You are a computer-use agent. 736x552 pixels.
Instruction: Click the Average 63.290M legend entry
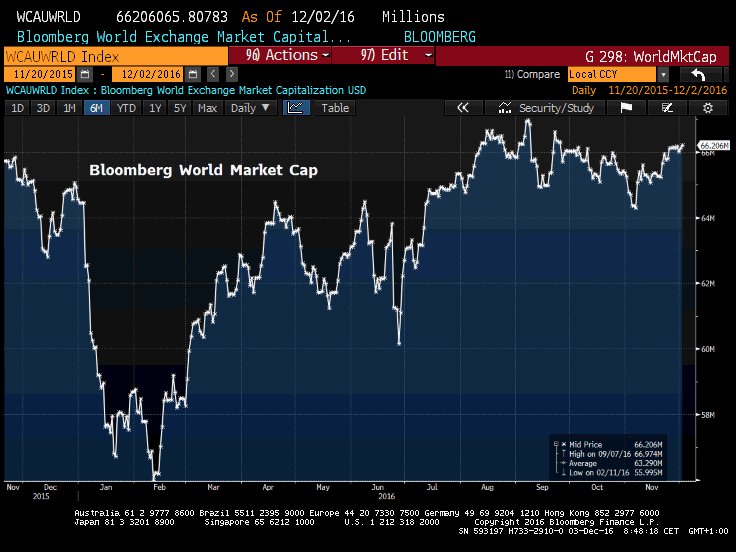click(x=615, y=463)
